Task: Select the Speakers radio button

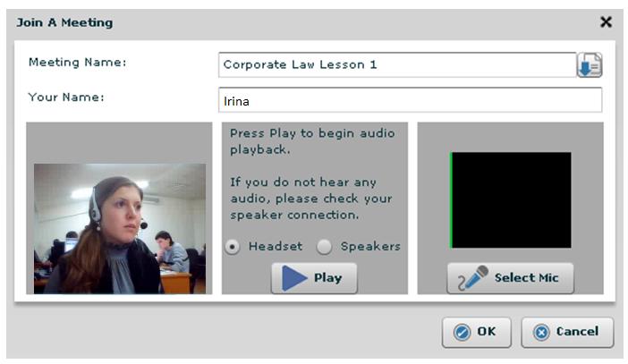Action: [x=324, y=246]
